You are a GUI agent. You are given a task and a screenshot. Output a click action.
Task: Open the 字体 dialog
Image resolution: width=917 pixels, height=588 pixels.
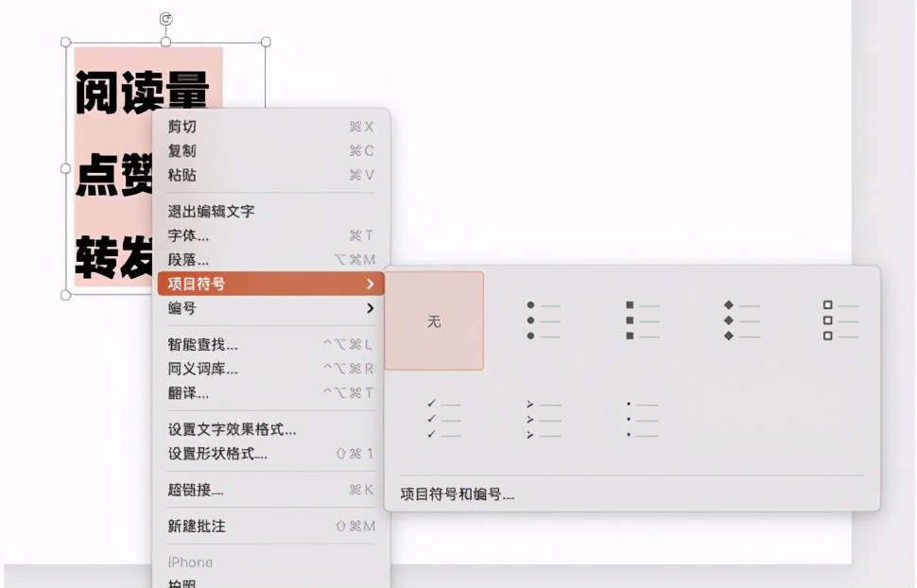(x=186, y=235)
